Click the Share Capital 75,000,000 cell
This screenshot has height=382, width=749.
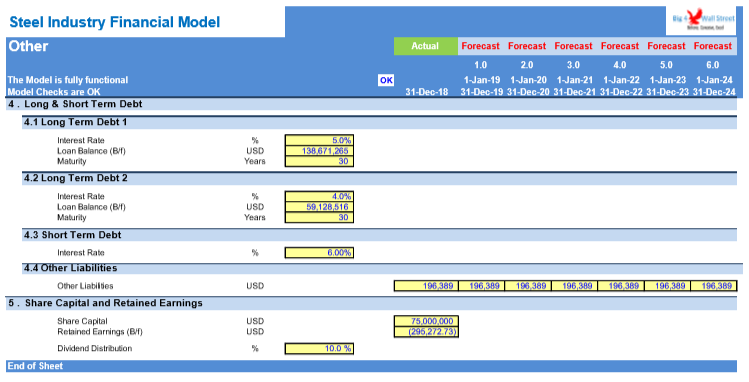click(x=426, y=321)
